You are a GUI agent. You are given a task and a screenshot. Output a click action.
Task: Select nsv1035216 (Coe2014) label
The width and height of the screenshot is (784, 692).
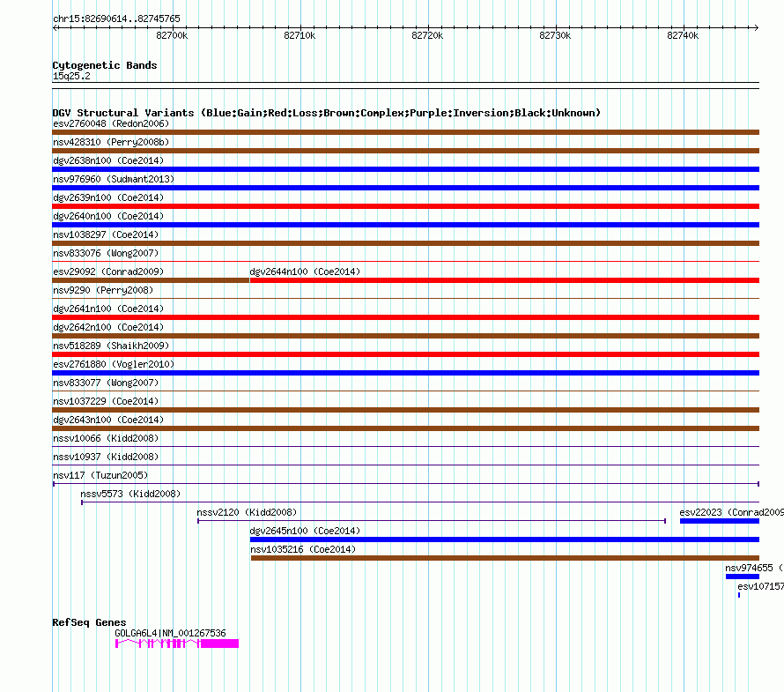(x=303, y=549)
